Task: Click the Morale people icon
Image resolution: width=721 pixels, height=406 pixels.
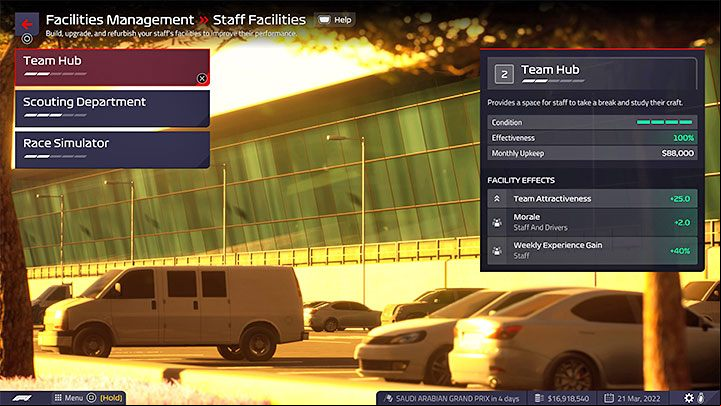Action: tap(497, 223)
